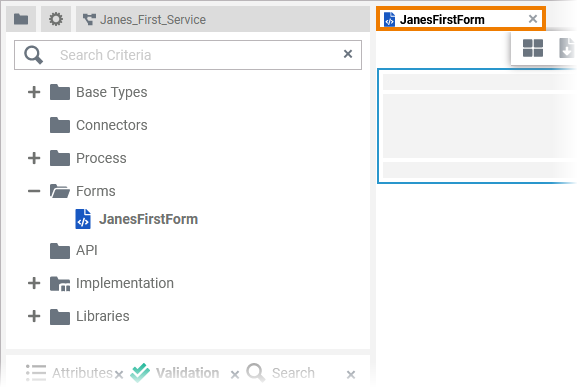Click the grid layout icon in toolbar
578x388 pixels.
pyautogui.click(x=533, y=48)
